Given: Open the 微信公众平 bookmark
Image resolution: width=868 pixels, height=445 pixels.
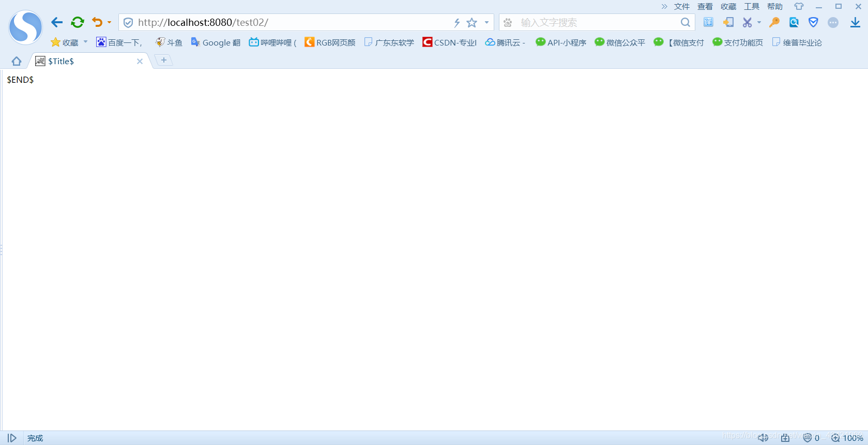Looking at the screenshot, I should click(x=620, y=42).
